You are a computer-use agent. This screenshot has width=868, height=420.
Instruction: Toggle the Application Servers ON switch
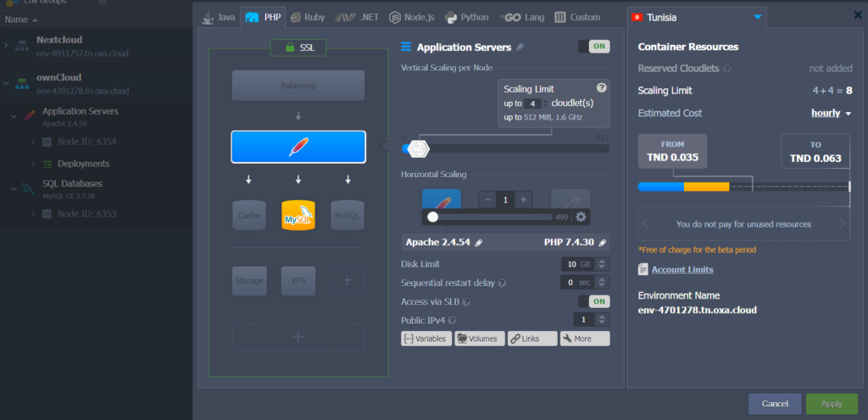[x=593, y=47]
